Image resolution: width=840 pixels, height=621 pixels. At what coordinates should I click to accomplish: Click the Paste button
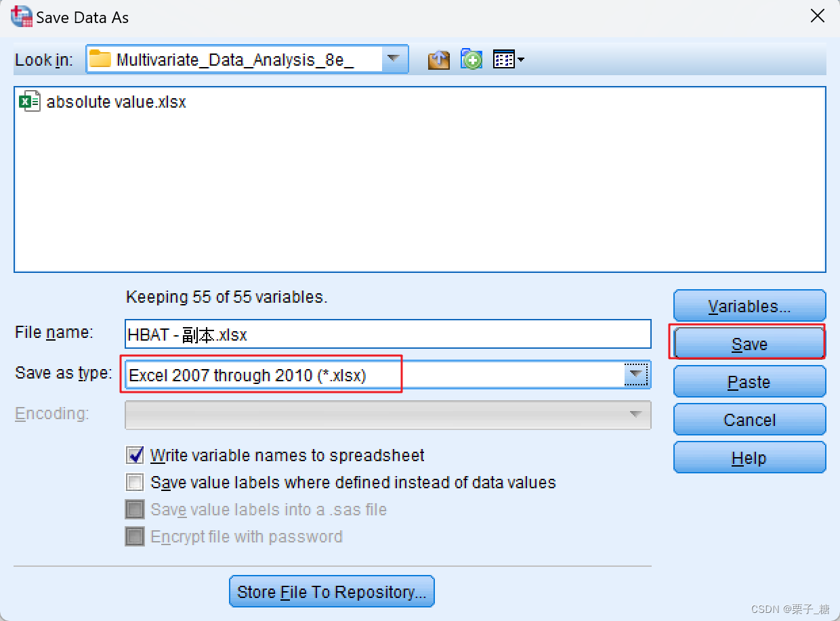click(749, 382)
